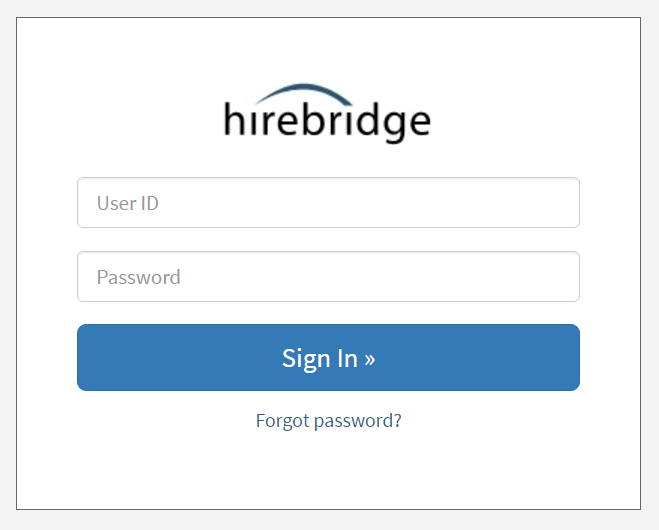Click the » chevron on Sign In
This screenshot has width=659, height=530.
coord(370,358)
